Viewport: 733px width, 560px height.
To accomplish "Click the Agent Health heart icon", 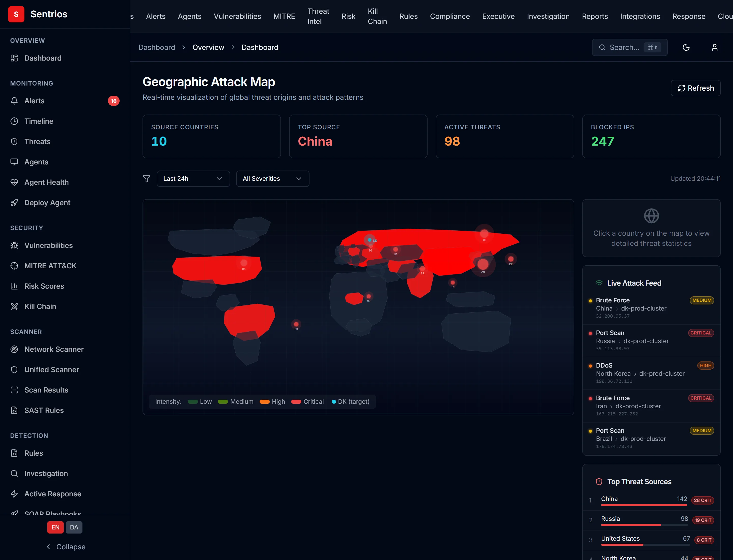I will click(14, 182).
